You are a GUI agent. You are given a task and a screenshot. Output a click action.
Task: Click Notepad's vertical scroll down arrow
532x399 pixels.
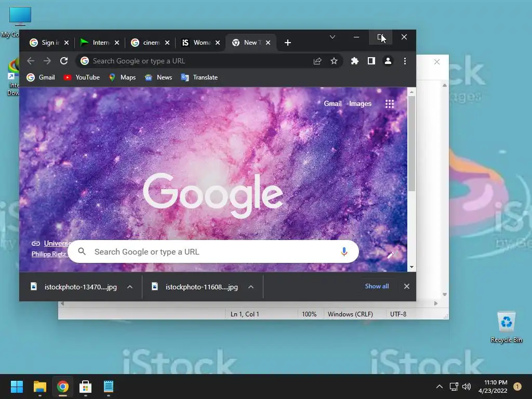click(x=445, y=295)
